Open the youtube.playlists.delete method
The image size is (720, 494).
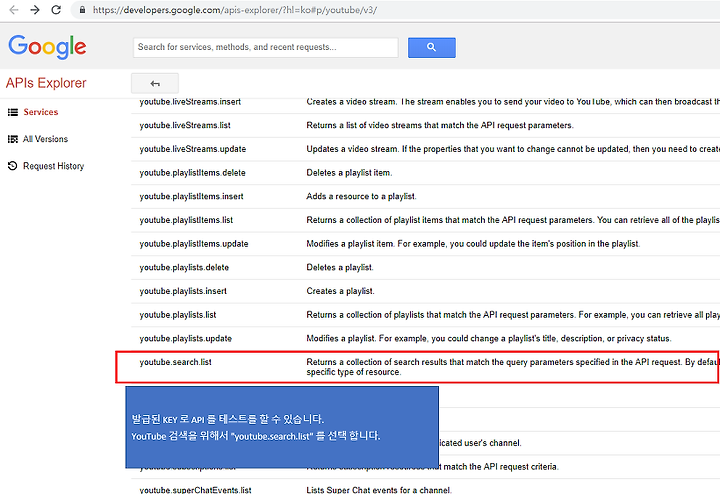[x=184, y=268]
